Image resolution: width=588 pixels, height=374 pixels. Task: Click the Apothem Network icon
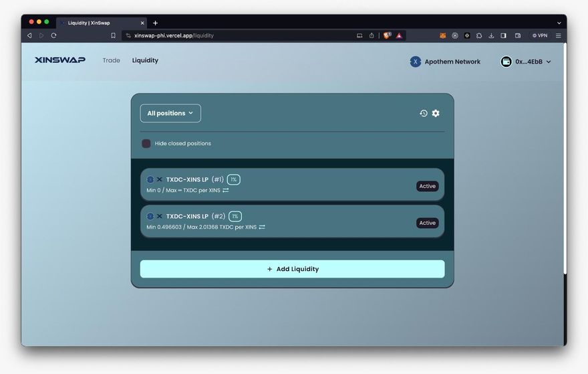click(x=415, y=62)
